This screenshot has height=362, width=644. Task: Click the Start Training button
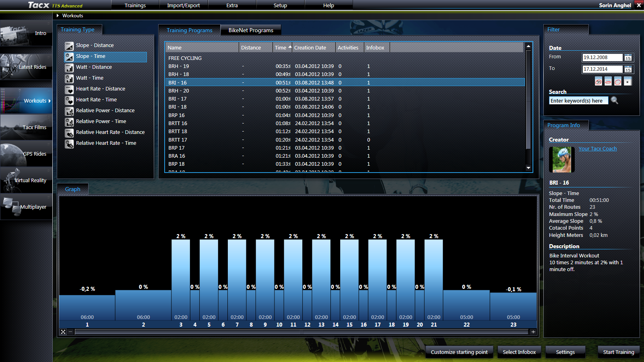click(x=619, y=352)
